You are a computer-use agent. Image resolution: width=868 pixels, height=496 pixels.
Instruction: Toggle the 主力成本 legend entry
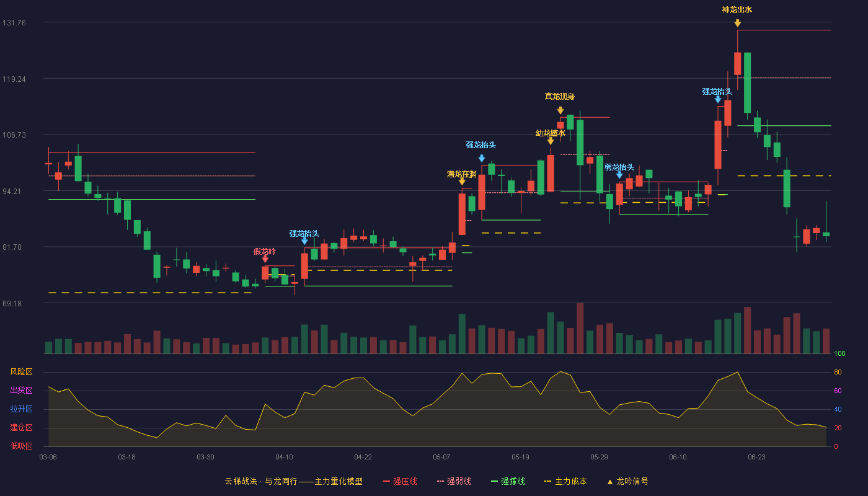pyautogui.click(x=565, y=481)
